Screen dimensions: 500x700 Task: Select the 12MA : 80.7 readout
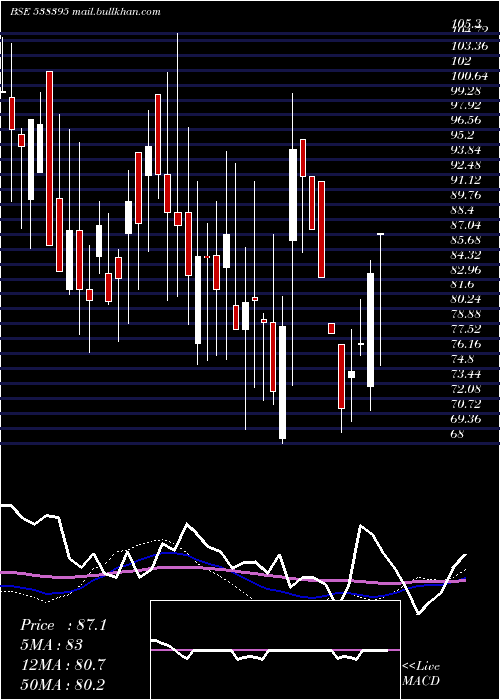(x=63, y=665)
